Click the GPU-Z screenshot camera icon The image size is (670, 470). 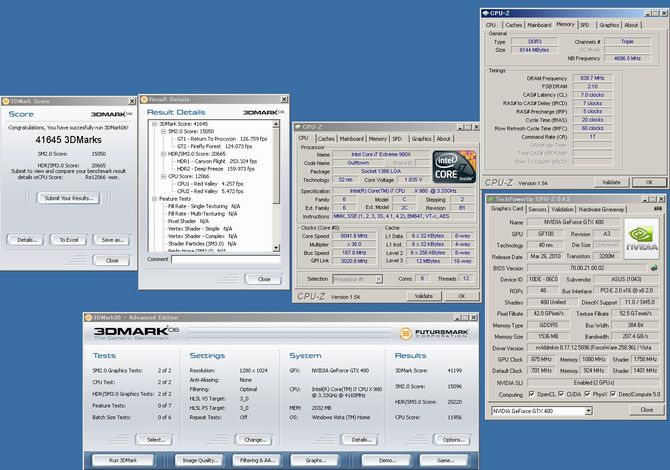click(x=658, y=209)
